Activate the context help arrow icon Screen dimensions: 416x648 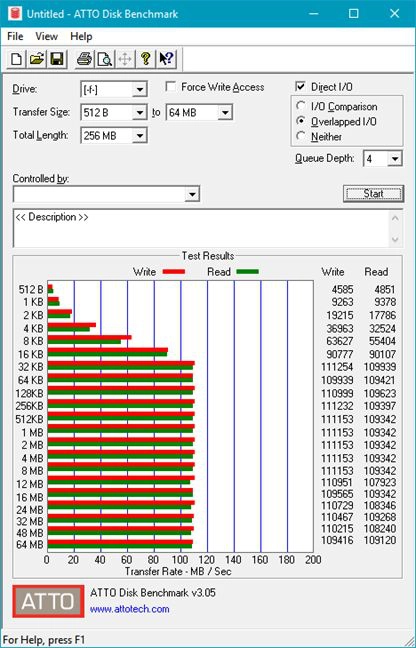click(x=166, y=59)
